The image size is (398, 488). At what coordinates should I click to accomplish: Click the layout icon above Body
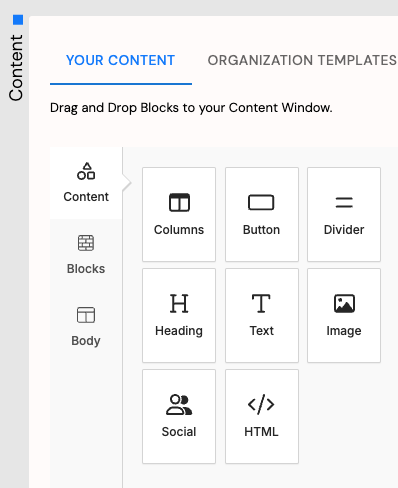[x=86, y=315]
